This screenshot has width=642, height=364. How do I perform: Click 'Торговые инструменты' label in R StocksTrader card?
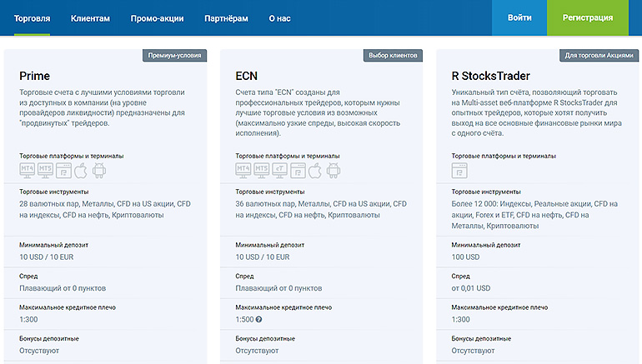coord(486,192)
